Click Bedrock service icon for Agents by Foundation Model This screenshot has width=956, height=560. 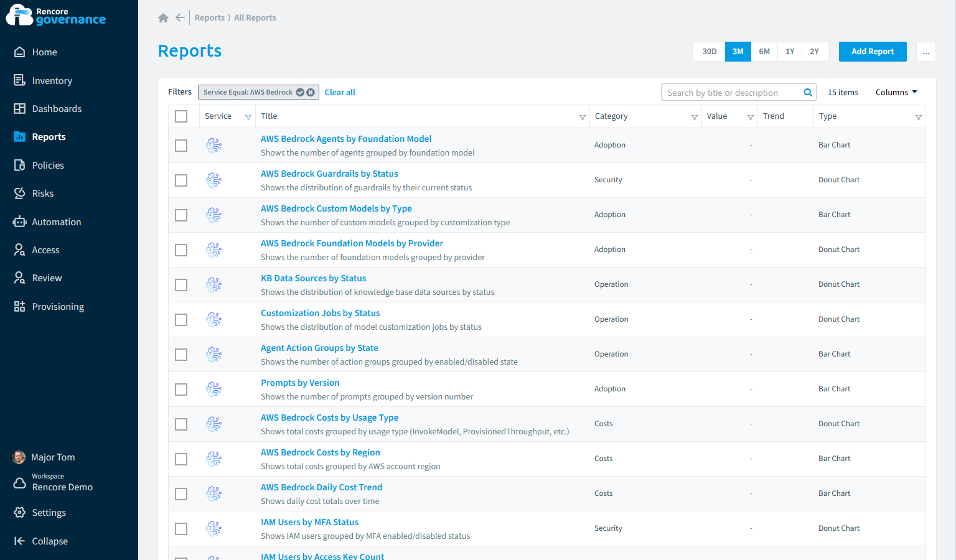pos(214,146)
